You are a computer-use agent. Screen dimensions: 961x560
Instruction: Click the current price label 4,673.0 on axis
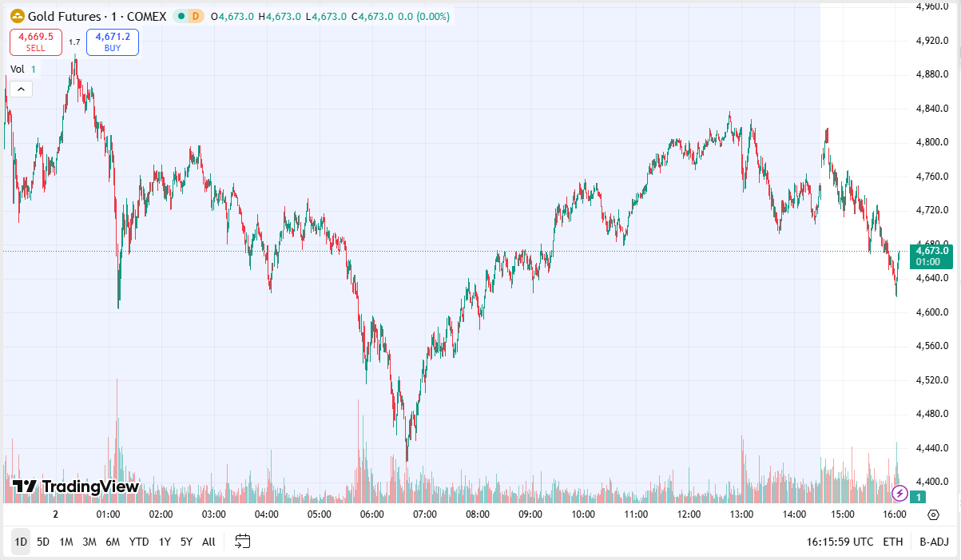(932, 251)
